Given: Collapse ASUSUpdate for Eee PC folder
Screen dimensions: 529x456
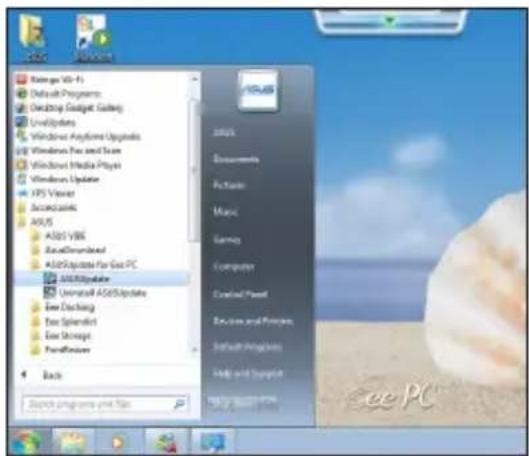Looking at the screenshot, I should point(84,264).
